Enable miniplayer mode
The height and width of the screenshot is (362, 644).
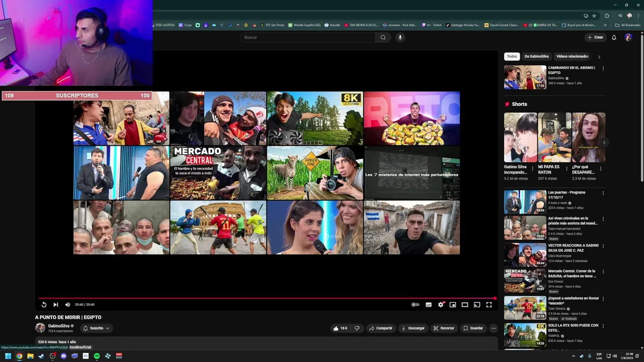[453, 305]
